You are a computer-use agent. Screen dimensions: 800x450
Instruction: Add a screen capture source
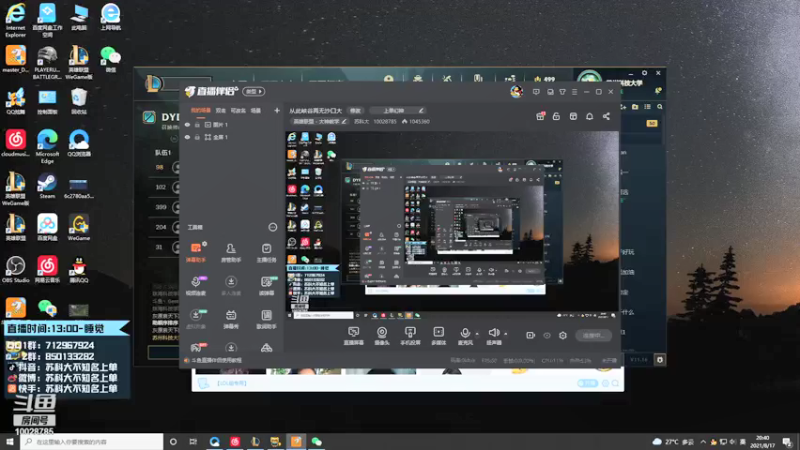[x=353, y=336]
